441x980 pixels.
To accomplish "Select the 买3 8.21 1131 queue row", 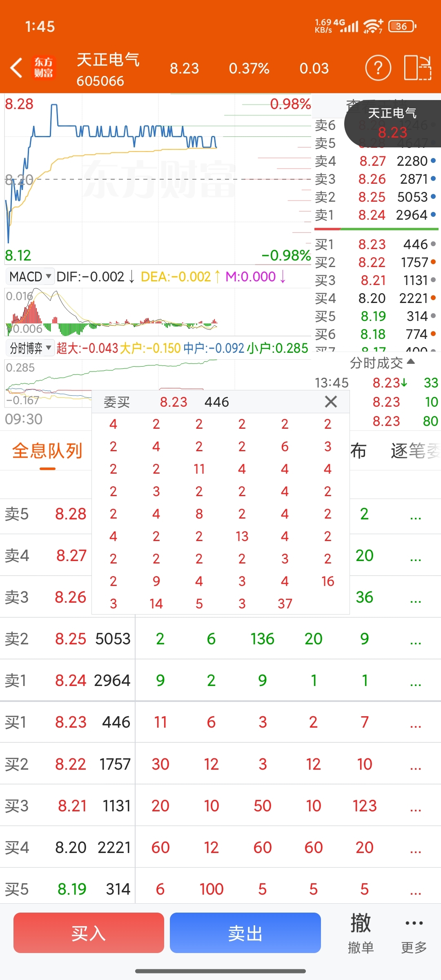I will click(x=220, y=806).
